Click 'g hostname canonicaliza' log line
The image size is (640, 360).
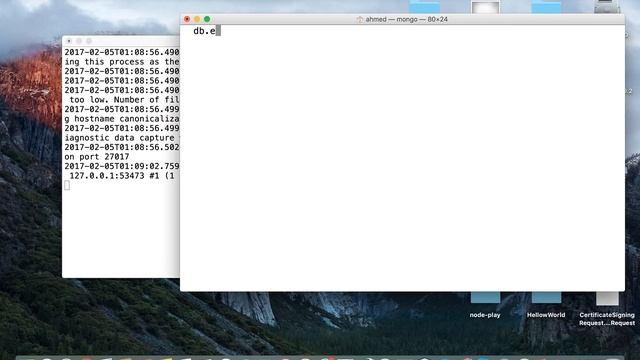tap(122, 119)
